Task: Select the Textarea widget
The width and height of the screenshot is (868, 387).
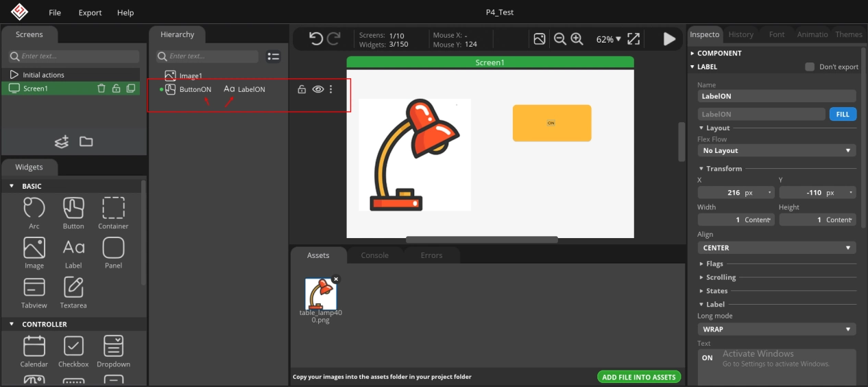Action: pyautogui.click(x=73, y=292)
